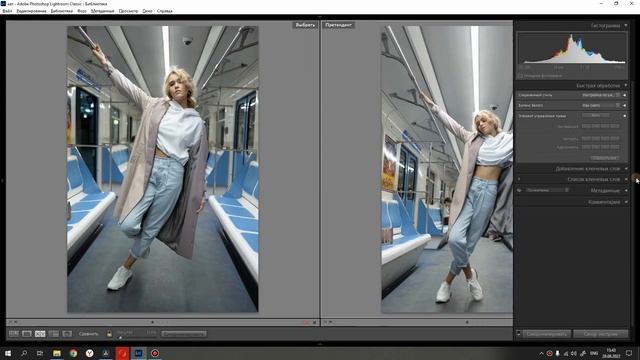The width and height of the screenshot is (640, 360).
Task: Click the red tray recording icon
Action: (x=549, y=353)
